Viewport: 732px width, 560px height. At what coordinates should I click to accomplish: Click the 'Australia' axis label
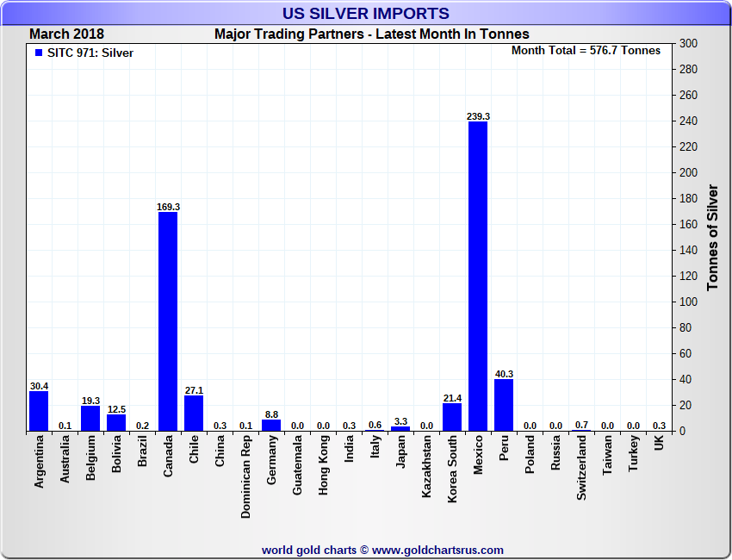[65, 459]
